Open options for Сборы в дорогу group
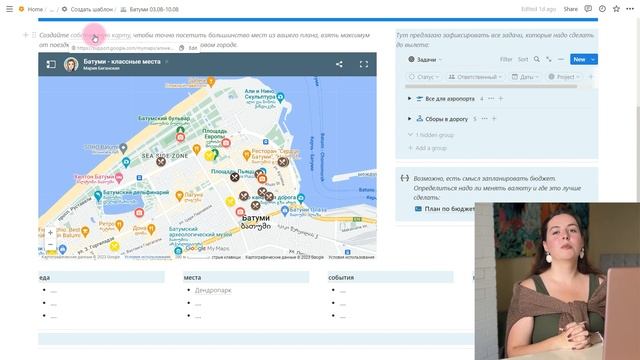The width and height of the screenshot is (640, 360). point(484,119)
